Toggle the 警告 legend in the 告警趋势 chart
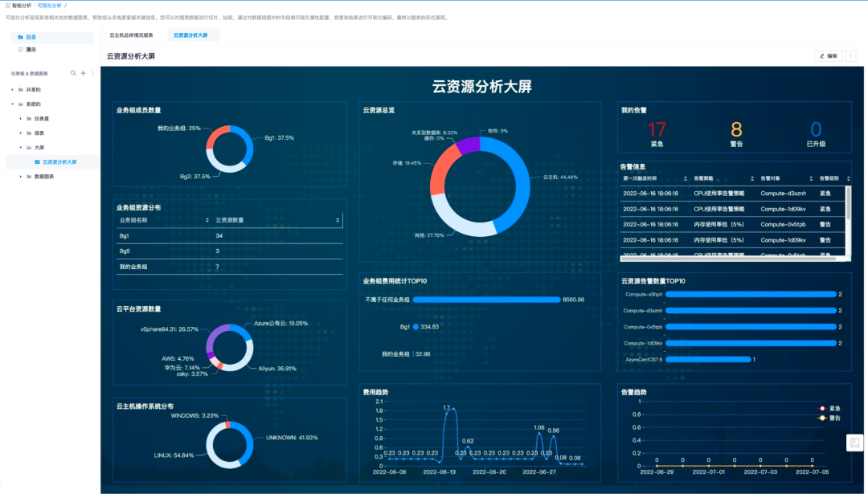This screenshot has width=868, height=494. pyautogui.click(x=830, y=418)
